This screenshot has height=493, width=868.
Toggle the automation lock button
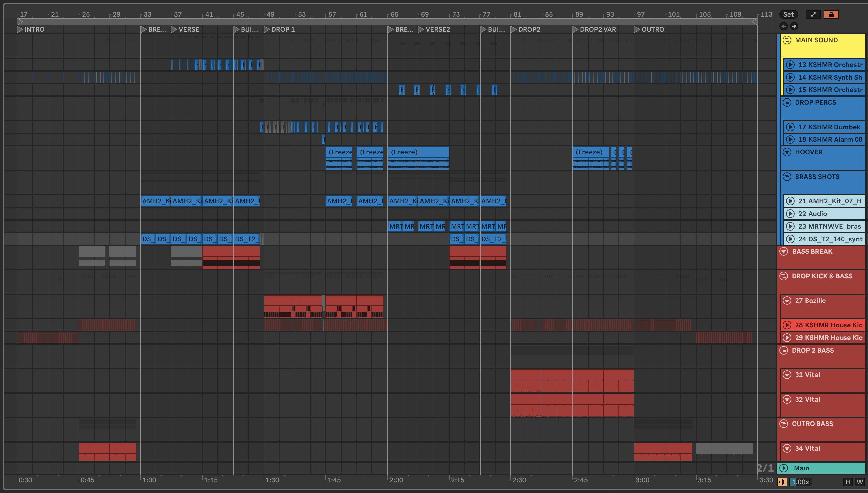click(831, 14)
